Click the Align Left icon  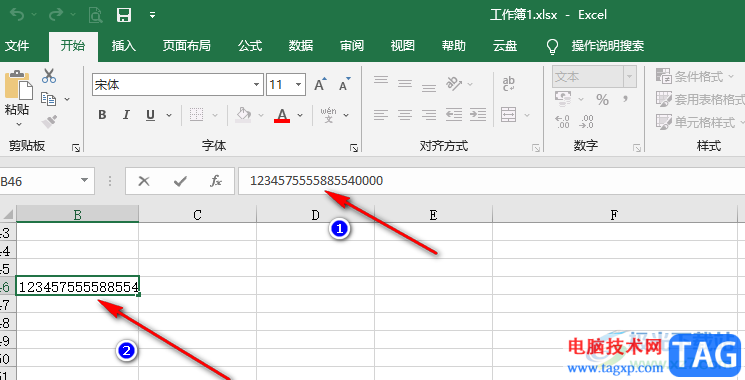point(381,114)
